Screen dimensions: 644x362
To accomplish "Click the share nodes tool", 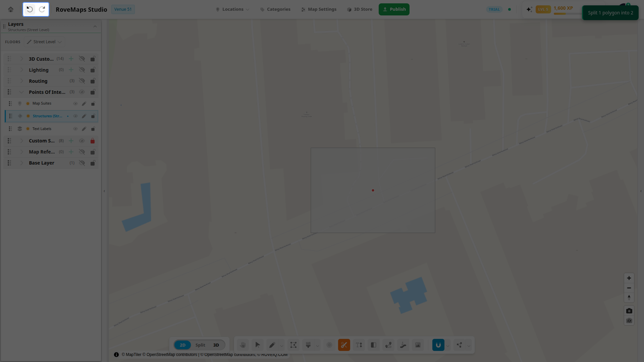I will pyautogui.click(x=460, y=345).
